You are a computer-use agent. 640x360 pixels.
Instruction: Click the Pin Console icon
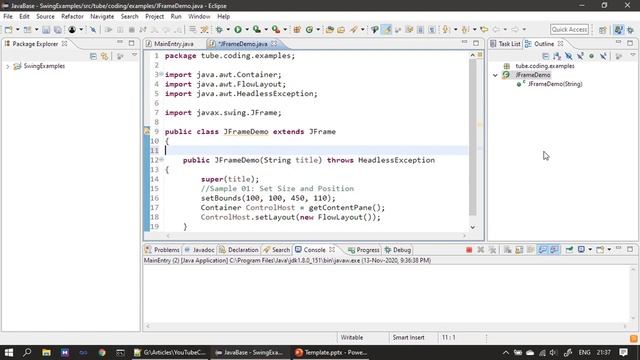point(569,249)
